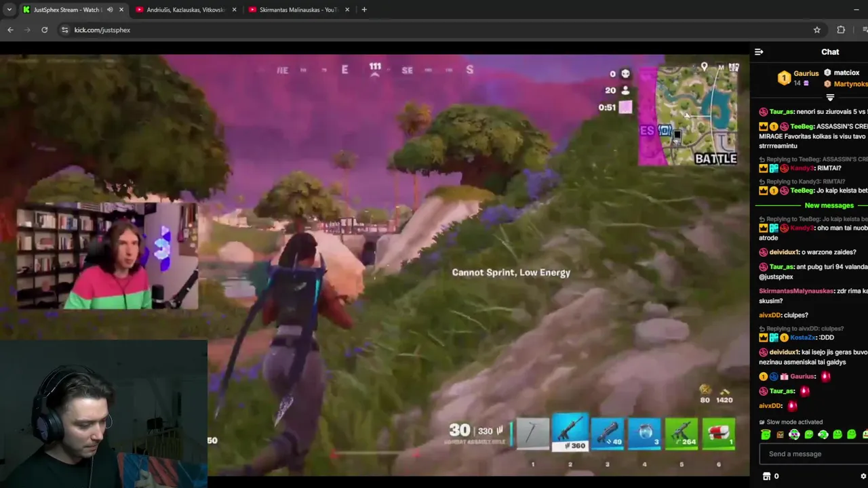Click the medkit hotbar slot

[x=718, y=434]
